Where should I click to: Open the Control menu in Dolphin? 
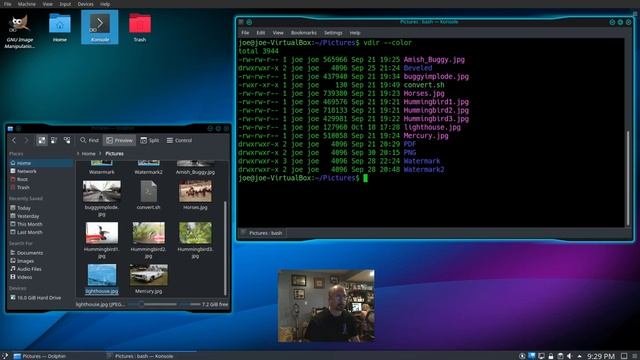(179, 140)
